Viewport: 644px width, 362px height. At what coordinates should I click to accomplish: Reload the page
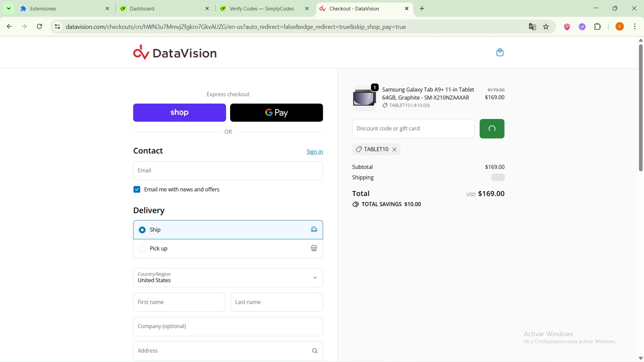[x=39, y=27]
